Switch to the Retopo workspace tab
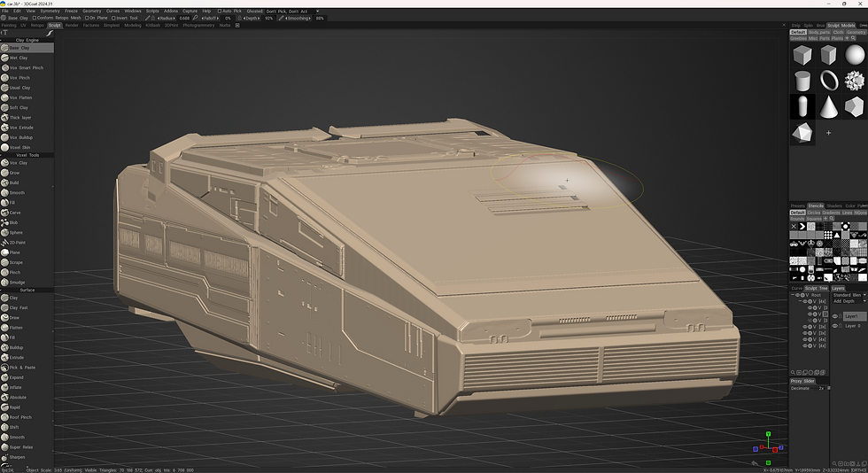The image size is (868, 473). (x=37, y=26)
